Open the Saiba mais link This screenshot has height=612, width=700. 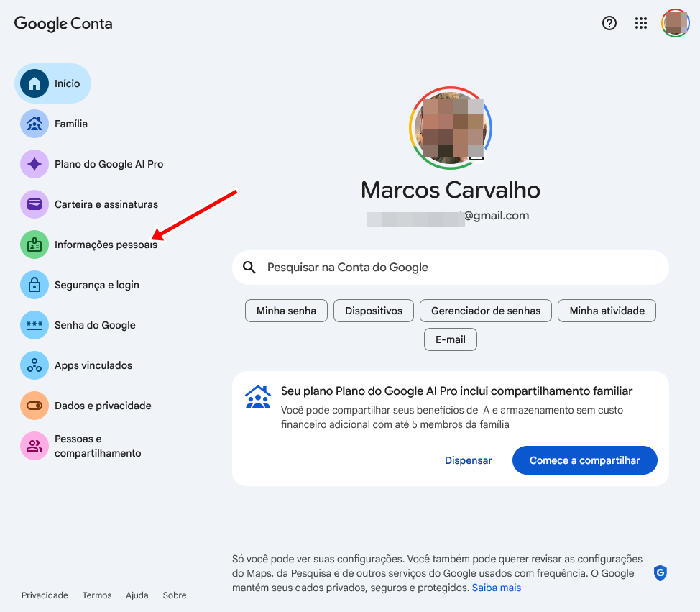point(497,588)
